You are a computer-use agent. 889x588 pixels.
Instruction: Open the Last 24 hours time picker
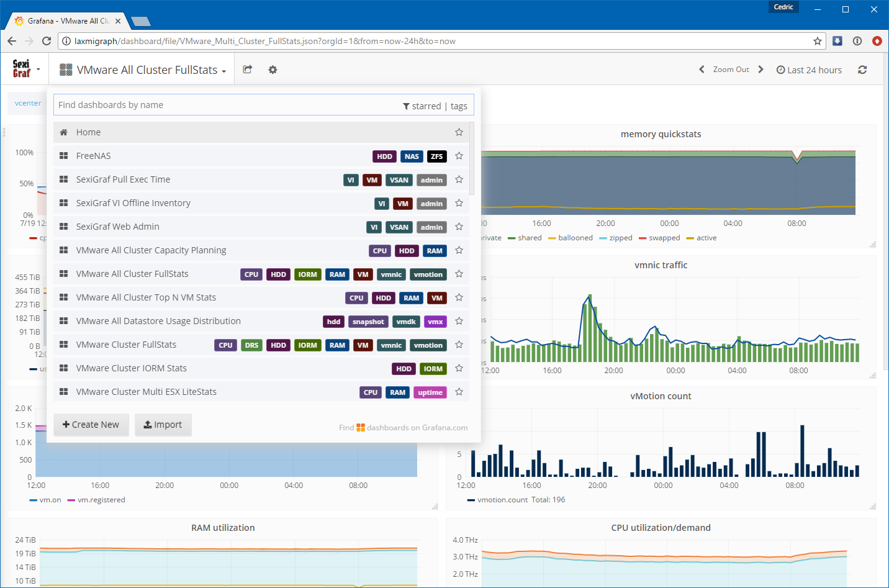(809, 70)
